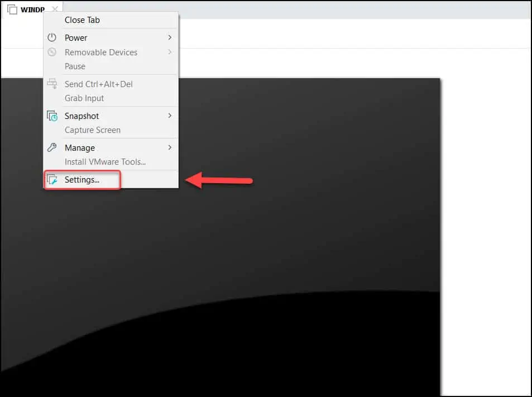Expand the Removable Devices submenu arrow
Image resolution: width=532 pixels, height=397 pixels.
click(x=170, y=52)
